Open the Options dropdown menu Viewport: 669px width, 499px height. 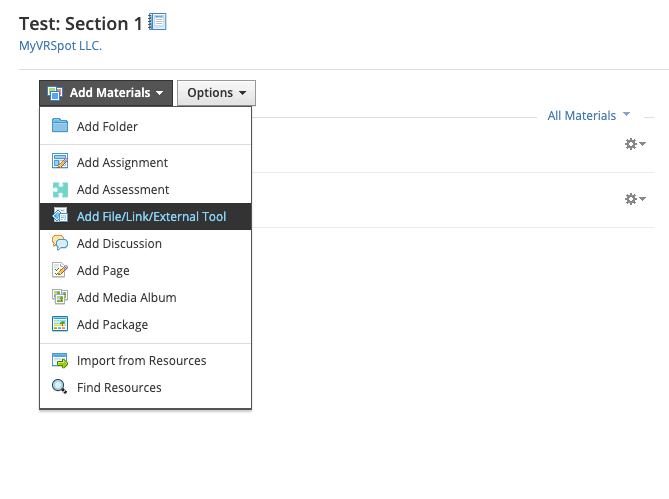coord(216,93)
